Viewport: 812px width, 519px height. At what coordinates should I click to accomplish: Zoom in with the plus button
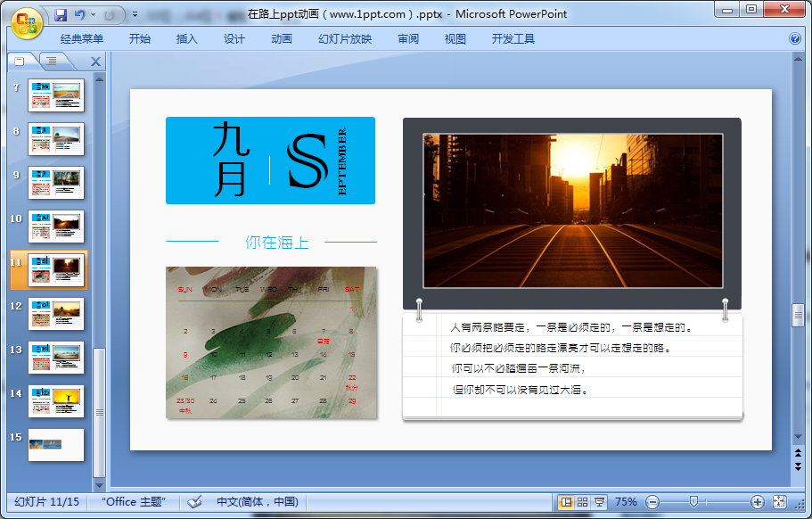[x=757, y=502]
